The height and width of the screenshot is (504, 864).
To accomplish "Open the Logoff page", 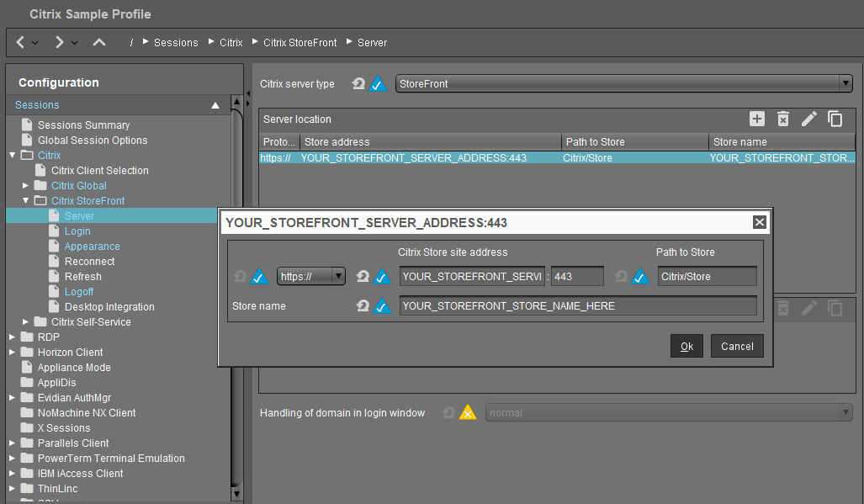I will (x=79, y=291).
